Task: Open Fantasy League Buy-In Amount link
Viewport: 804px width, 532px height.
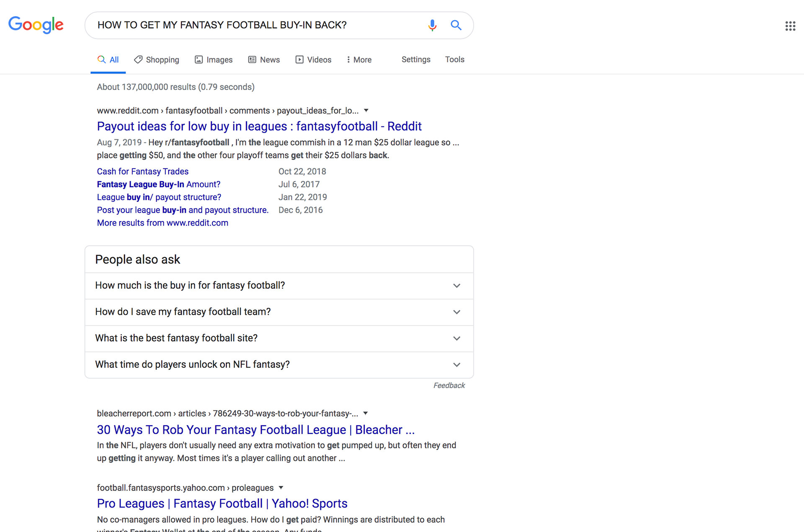Action: [159, 184]
